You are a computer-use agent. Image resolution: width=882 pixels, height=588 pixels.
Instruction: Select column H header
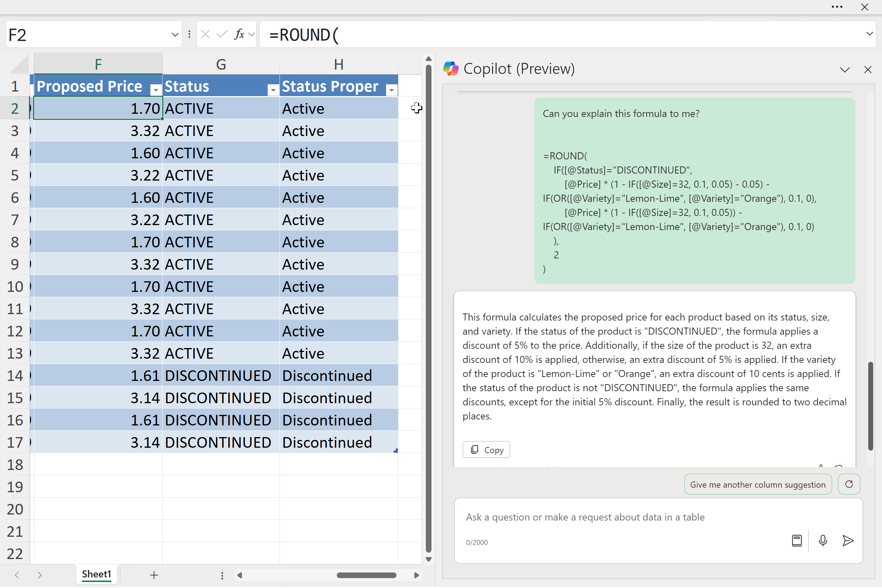point(338,64)
